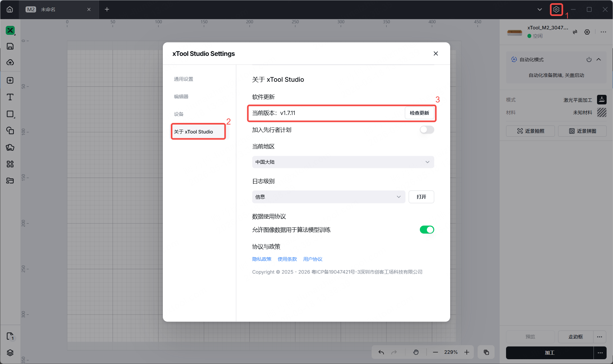The width and height of the screenshot is (613, 364).
Task: Open the AI image generation tool
Action: 10,147
